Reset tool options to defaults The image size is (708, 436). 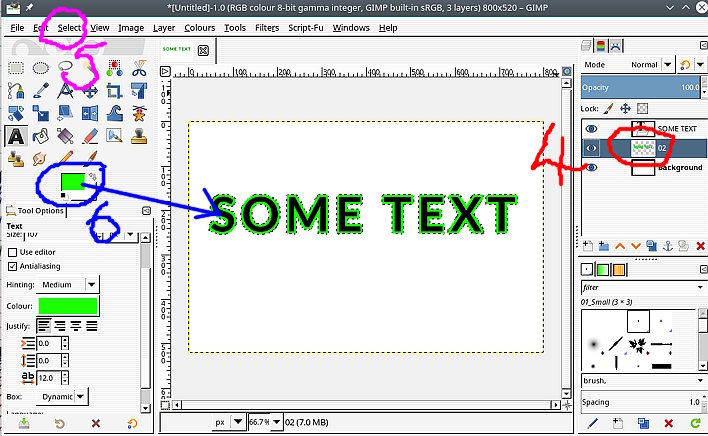132,423
